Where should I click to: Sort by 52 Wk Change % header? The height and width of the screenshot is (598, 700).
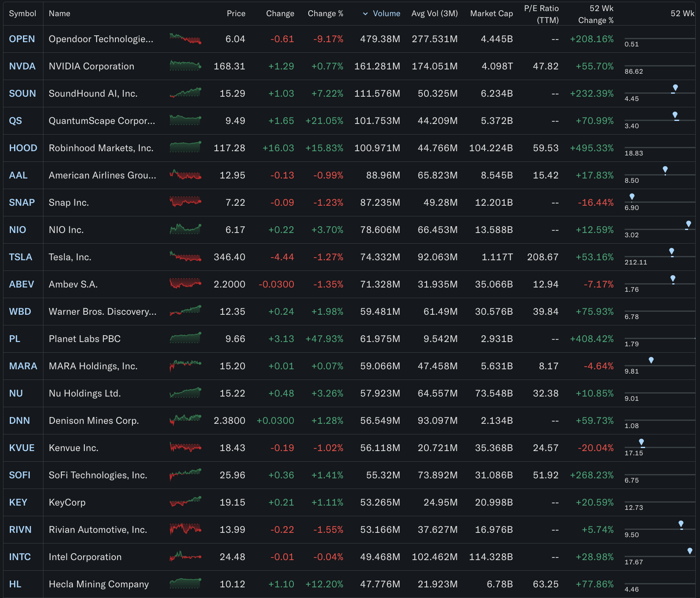[596, 14]
